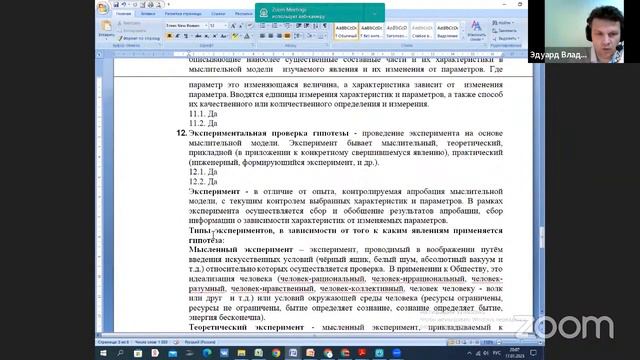640x360 pixels.
Task: Toggle underline formatting
Action: click(x=186, y=36)
